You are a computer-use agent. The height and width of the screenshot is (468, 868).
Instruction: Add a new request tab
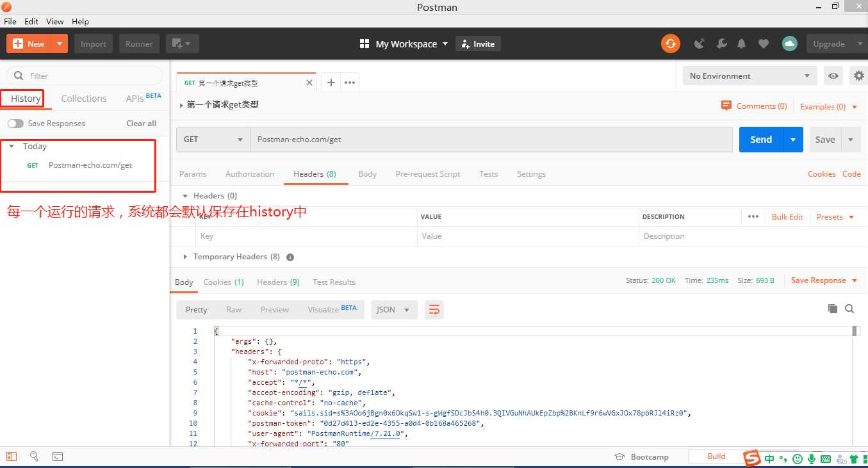point(331,83)
